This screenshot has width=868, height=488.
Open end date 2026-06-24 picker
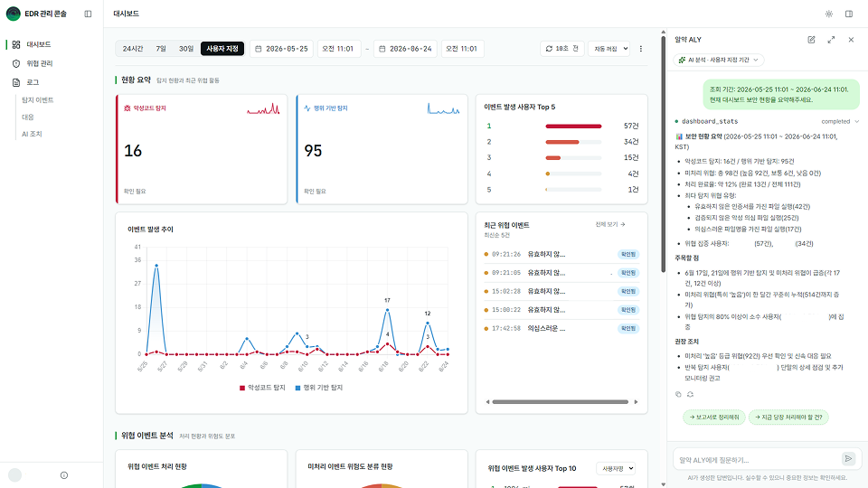pos(405,49)
